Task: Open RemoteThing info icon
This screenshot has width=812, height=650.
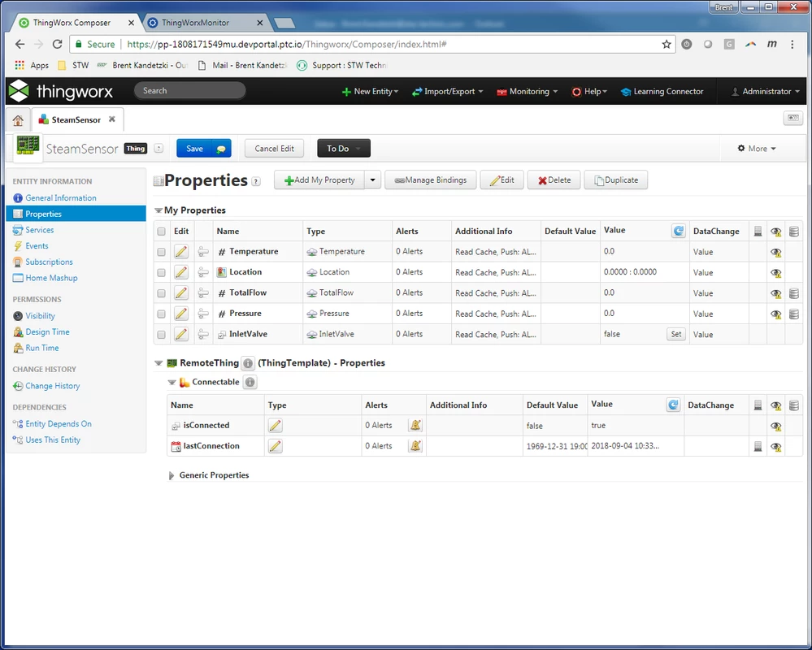Action: (248, 363)
